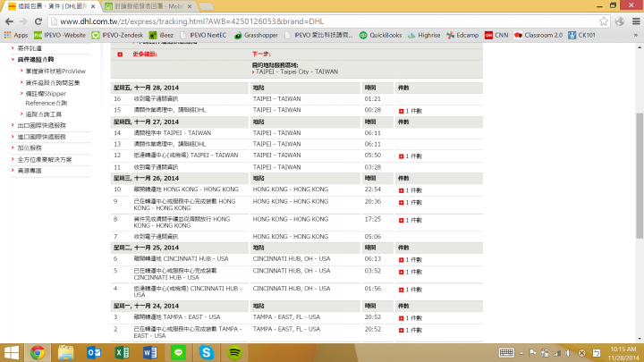Viewport: 644px width, 362px height.
Task: Go back with the browser back arrow
Action: [x=9, y=21]
